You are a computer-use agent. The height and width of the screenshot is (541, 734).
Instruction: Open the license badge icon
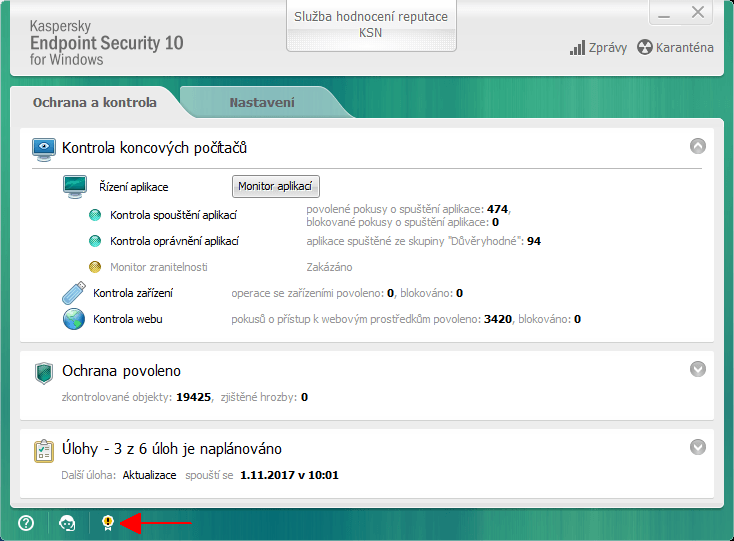point(108,523)
